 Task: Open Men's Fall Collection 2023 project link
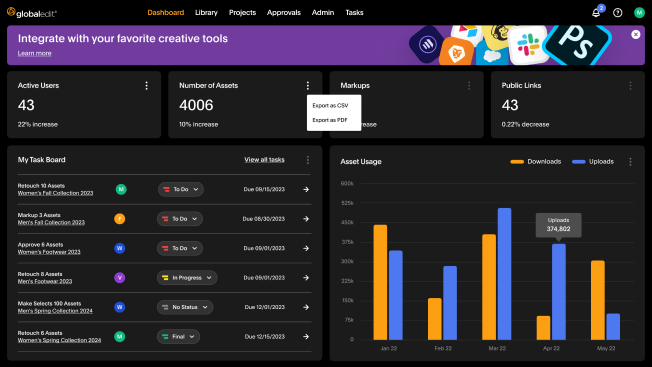51,223
